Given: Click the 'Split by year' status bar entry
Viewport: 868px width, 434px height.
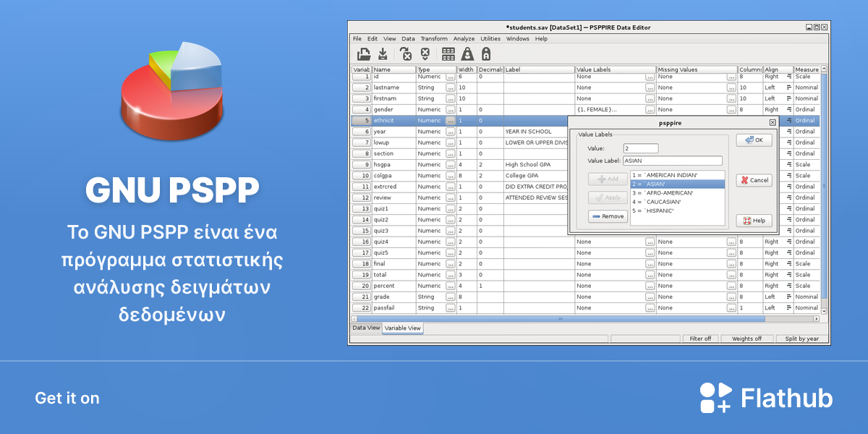Looking at the screenshot, I should [802, 339].
